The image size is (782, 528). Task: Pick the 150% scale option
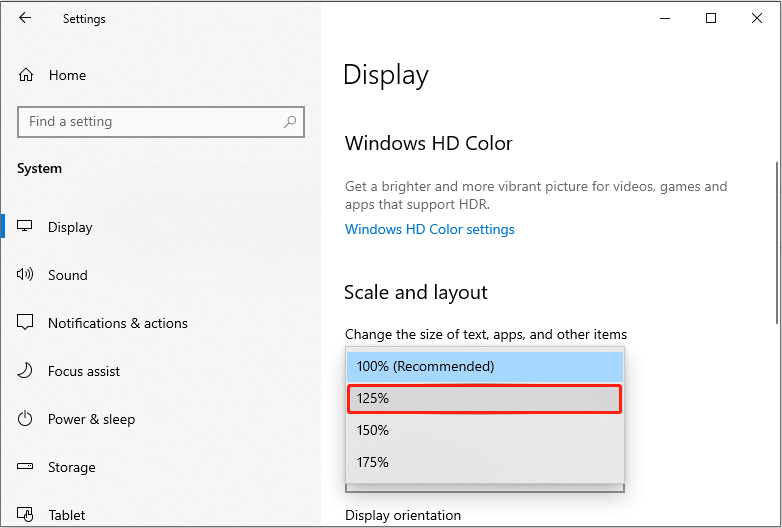coord(485,430)
